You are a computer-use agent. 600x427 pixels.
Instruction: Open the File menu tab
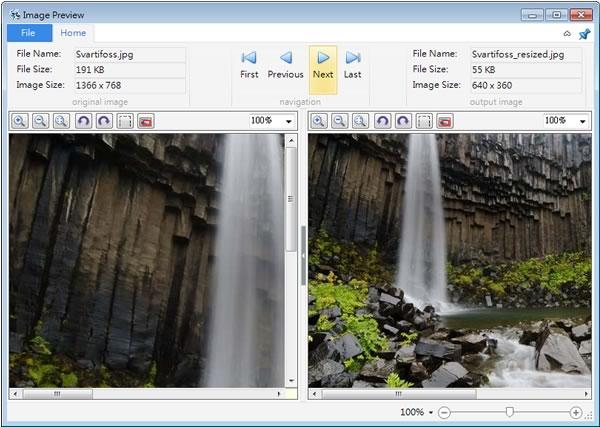pyautogui.click(x=29, y=33)
